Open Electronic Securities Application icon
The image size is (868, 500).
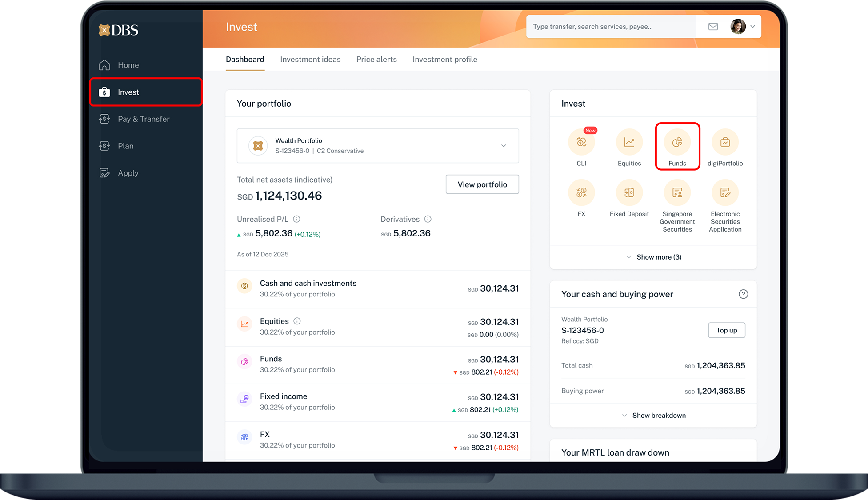725,193
